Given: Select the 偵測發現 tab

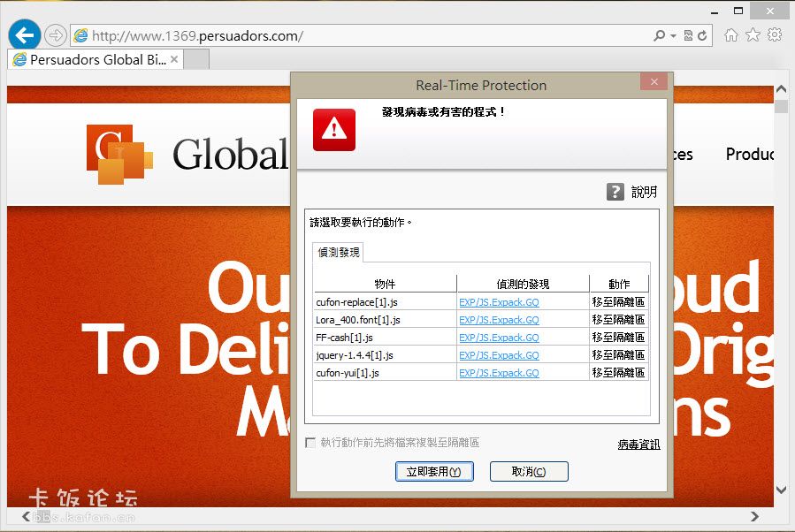Looking at the screenshot, I should tap(338, 252).
